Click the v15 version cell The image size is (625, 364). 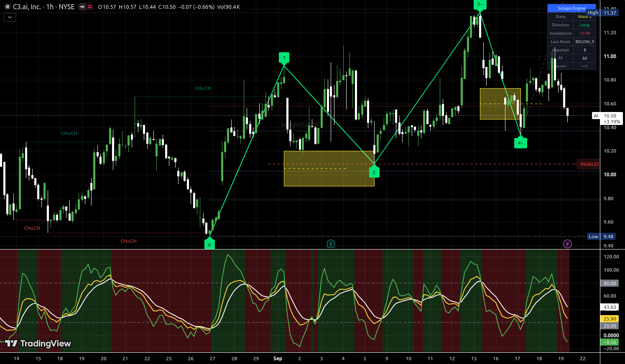coord(584,66)
